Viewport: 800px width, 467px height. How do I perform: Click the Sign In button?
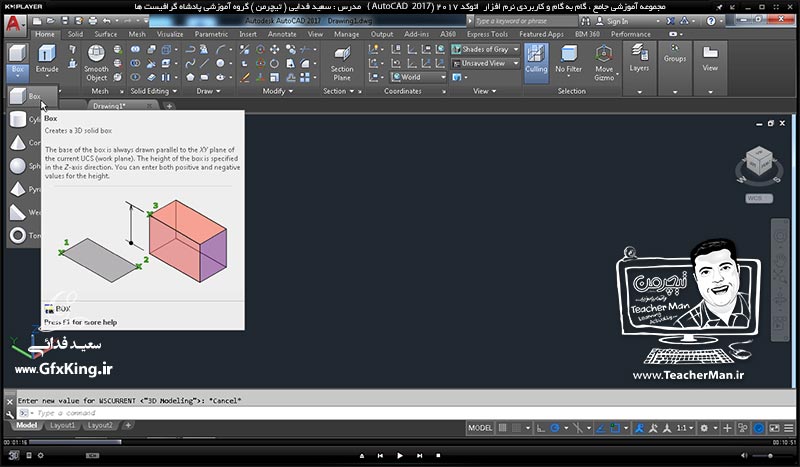(617, 21)
